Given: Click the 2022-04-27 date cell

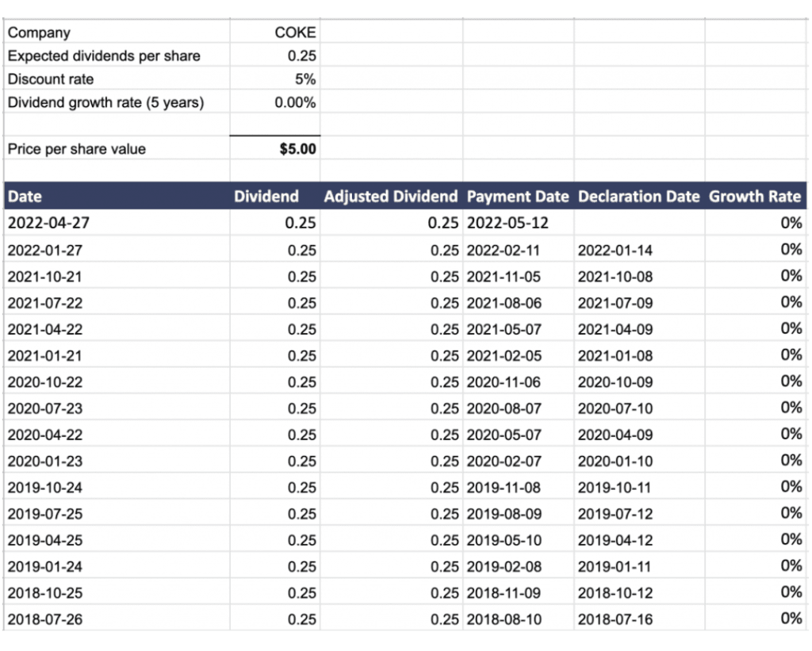Looking at the screenshot, I should click(48, 223).
